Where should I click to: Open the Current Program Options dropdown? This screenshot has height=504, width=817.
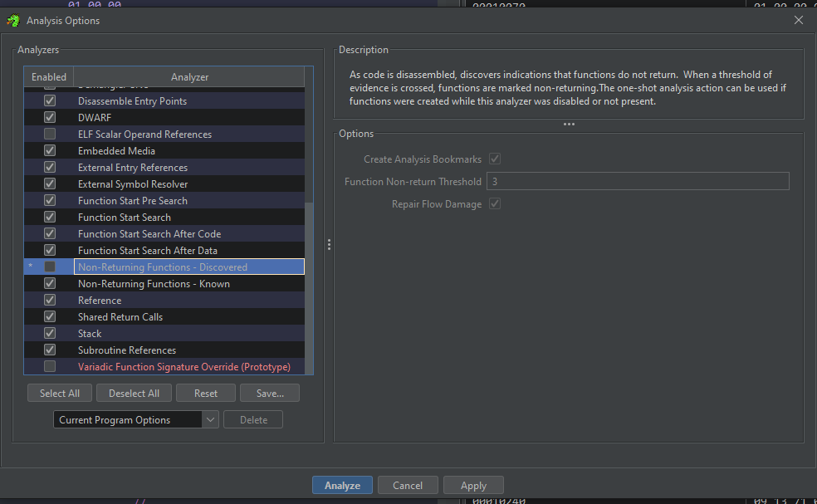[209, 419]
